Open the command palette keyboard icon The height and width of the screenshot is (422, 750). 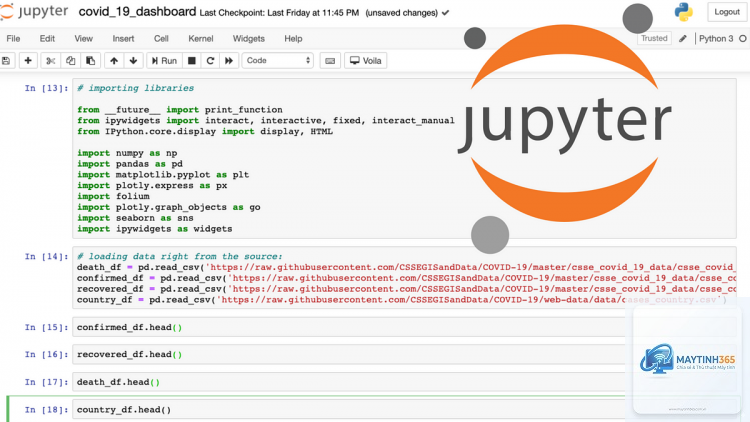(x=330, y=61)
